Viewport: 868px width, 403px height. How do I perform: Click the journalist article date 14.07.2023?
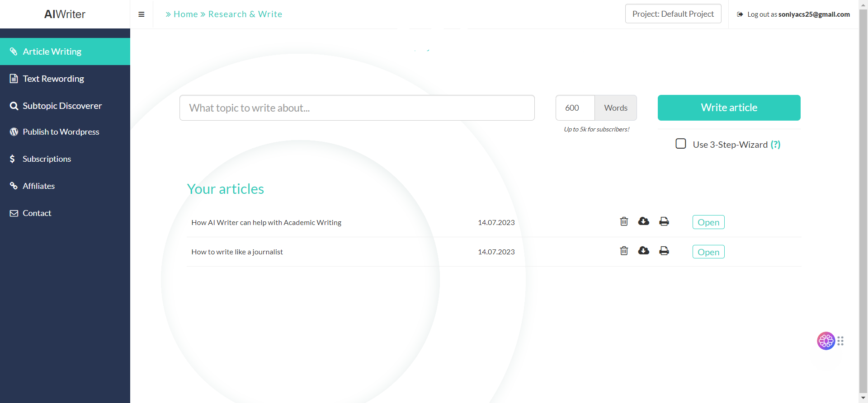tap(496, 252)
